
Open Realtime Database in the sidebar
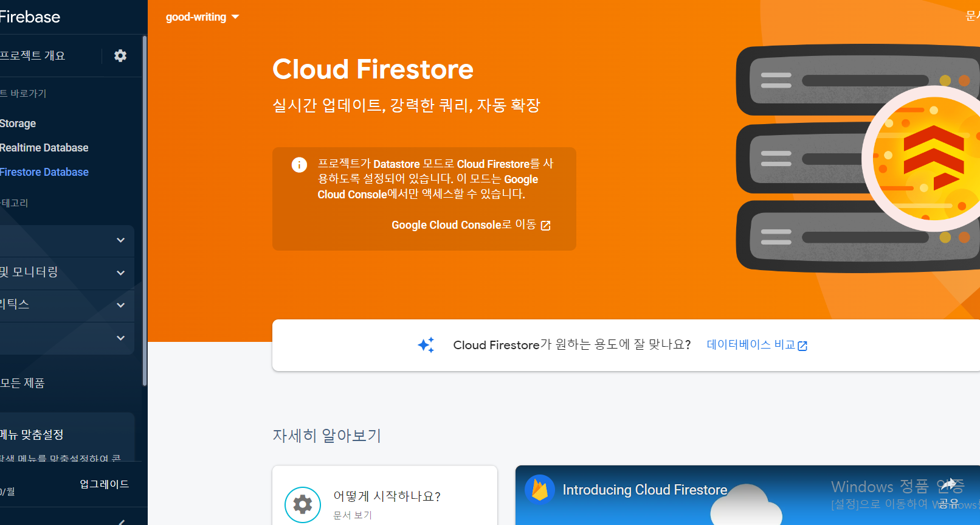(44, 148)
